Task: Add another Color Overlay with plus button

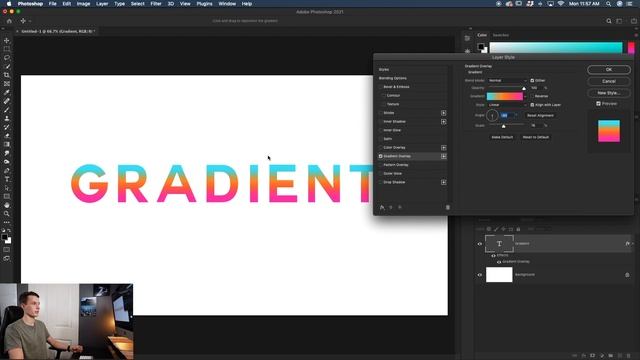Action: [443, 148]
